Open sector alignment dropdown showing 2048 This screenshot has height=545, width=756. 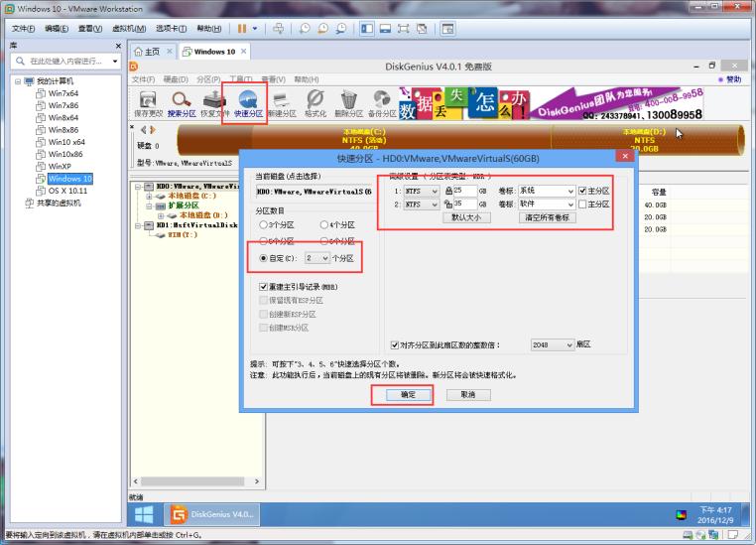(552, 344)
